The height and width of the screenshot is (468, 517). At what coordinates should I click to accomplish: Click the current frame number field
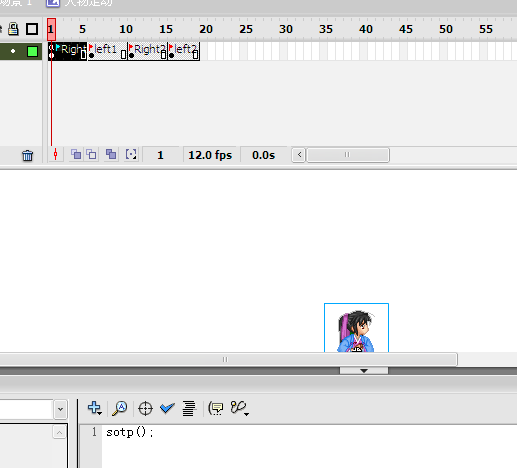point(161,155)
